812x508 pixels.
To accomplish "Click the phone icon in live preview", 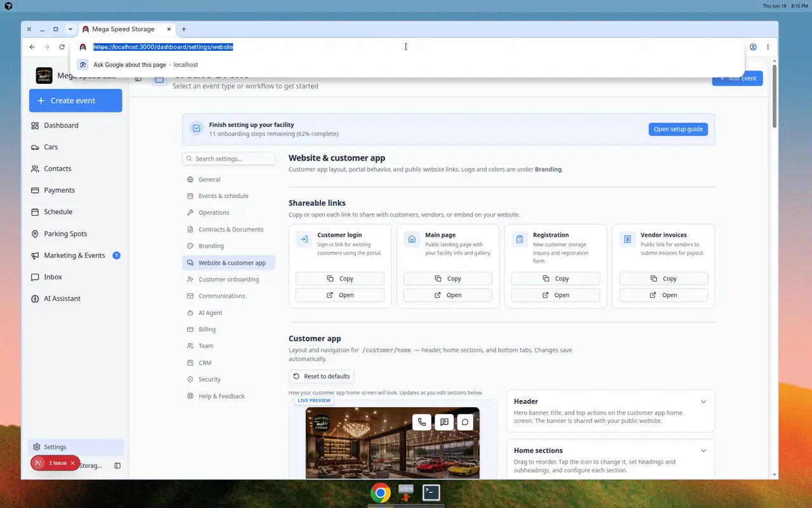I will (x=422, y=422).
